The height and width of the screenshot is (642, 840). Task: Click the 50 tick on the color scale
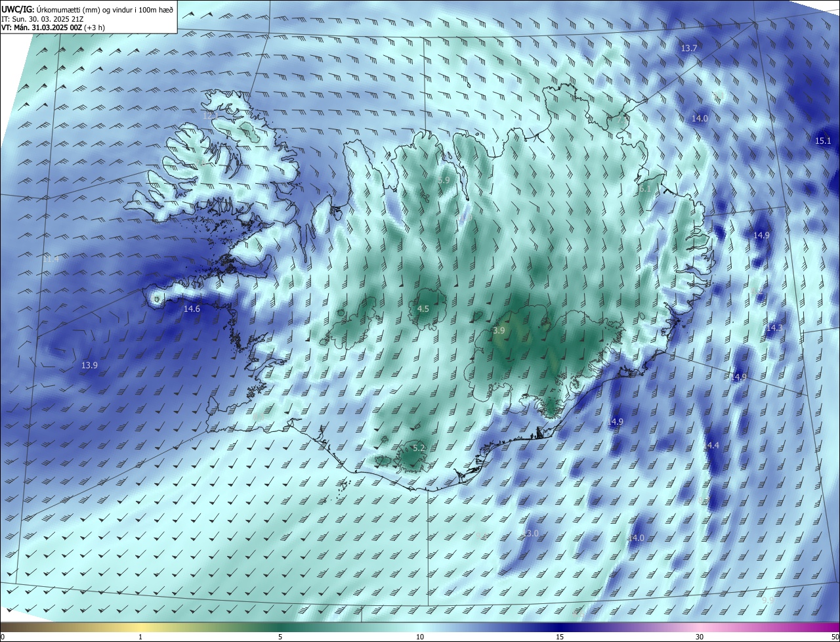coord(835,637)
